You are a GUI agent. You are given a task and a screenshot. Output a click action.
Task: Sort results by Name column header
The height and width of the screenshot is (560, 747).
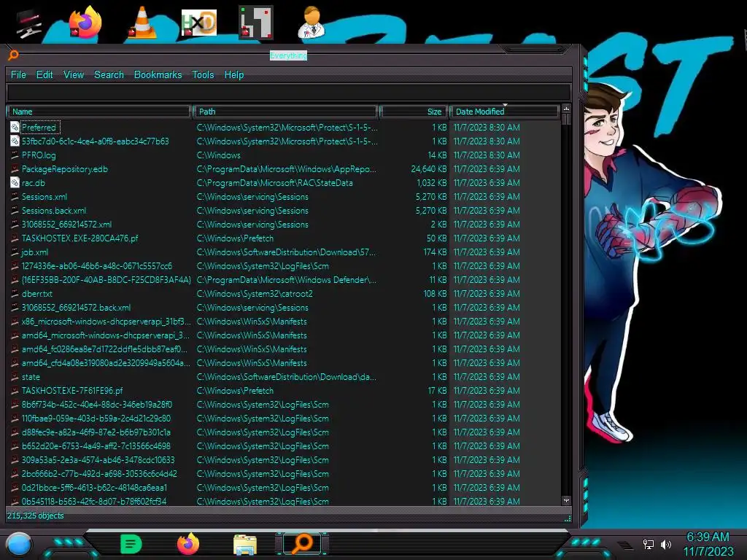[x=99, y=112]
